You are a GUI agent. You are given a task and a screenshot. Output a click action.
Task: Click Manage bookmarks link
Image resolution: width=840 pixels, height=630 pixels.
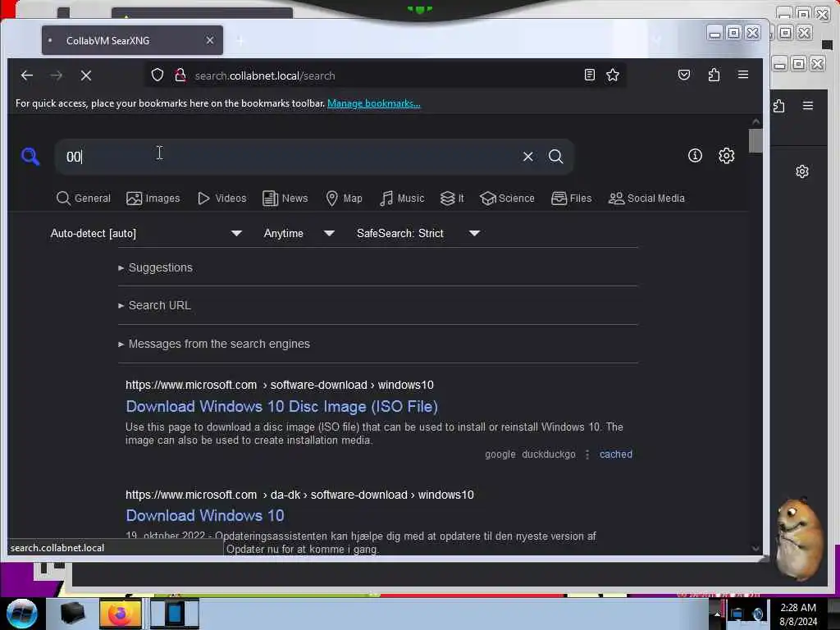point(373,103)
